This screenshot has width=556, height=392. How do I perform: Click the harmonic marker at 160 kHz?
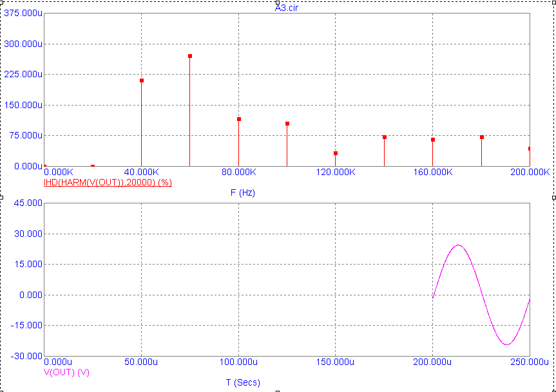click(433, 140)
